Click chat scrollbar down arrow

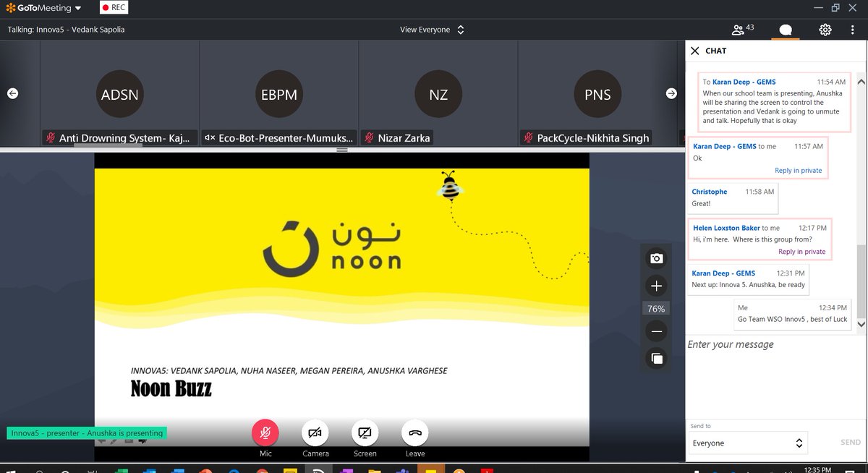click(x=861, y=325)
